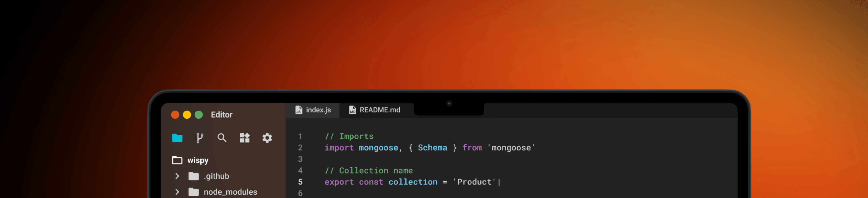Click line number 5 in the gutter
This screenshot has height=198, width=868.
300,182
